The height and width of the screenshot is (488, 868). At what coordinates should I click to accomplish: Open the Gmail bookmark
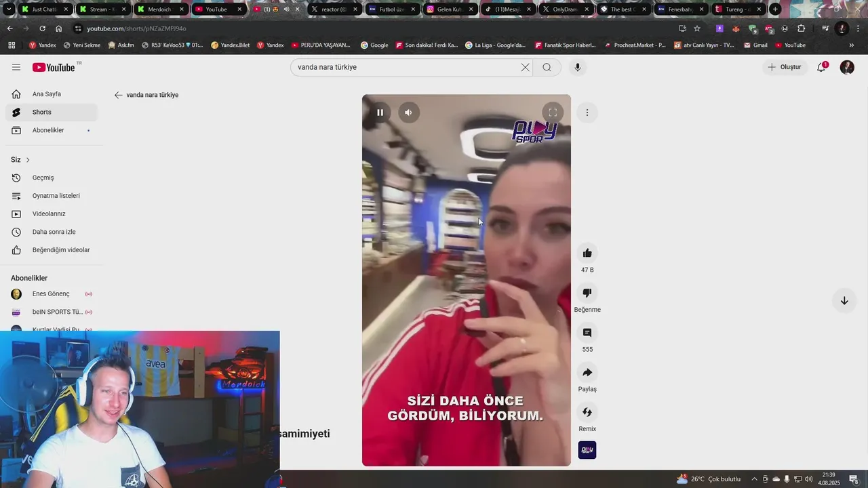tap(755, 45)
